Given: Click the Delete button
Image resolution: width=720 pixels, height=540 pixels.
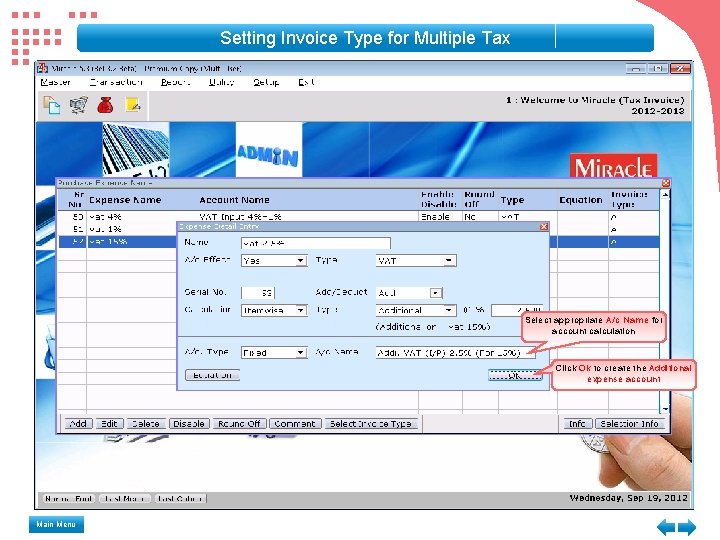Looking at the screenshot, I should coord(146,423).
